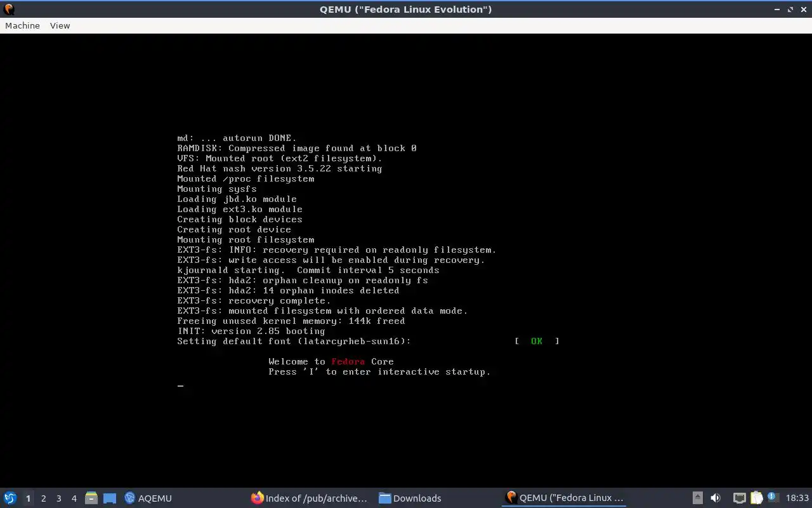Click 'EXT3-fs: mounted filesystem with ordered data mode.' line
The image size is (812, 508).
[322, 311]
